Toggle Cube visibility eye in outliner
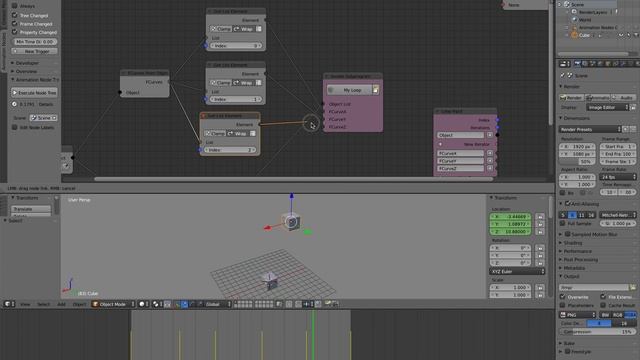This screenshot has width=640, height=360. (621, 35)
